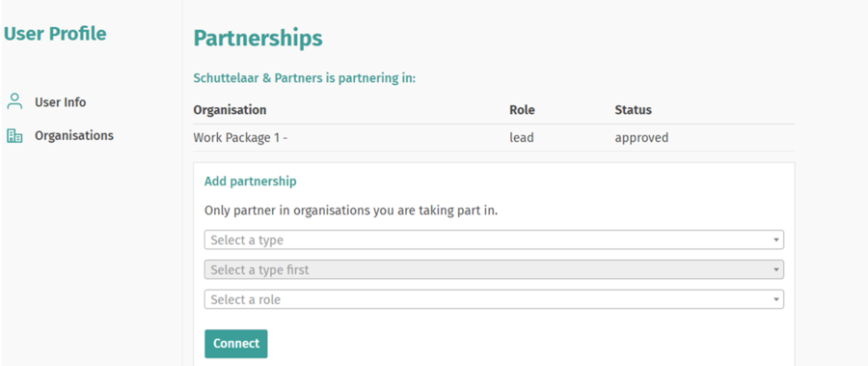Click the arrow of 'Select a type' field
The width and height of the screenshot is (868, 366).
[x=776, y=240]
